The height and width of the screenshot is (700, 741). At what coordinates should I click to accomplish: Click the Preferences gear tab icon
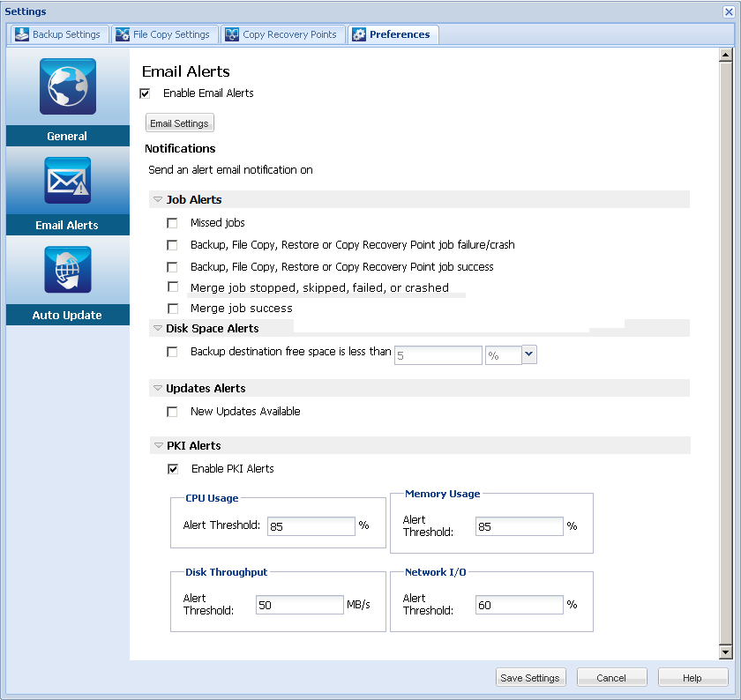click(x=359, y=34)
